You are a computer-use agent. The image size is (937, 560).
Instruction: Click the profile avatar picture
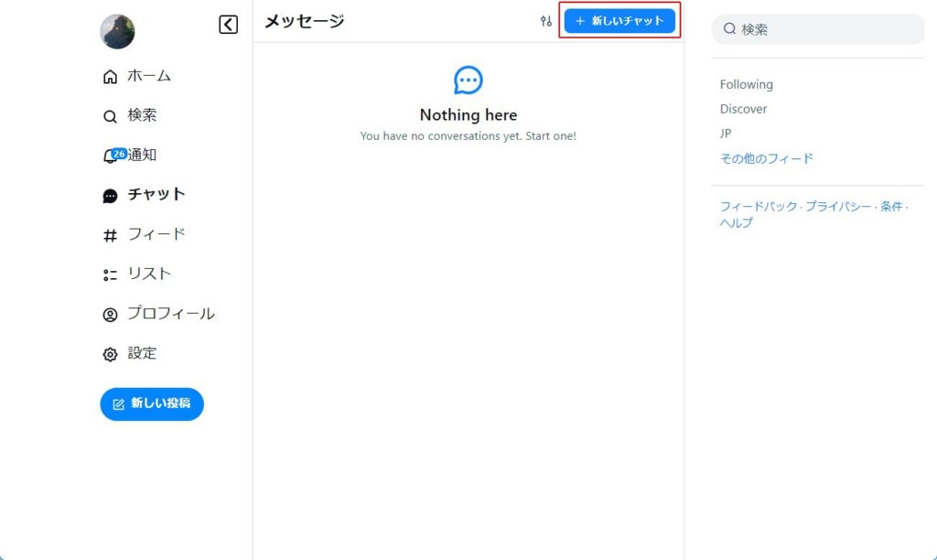click(x=117, y=32)
